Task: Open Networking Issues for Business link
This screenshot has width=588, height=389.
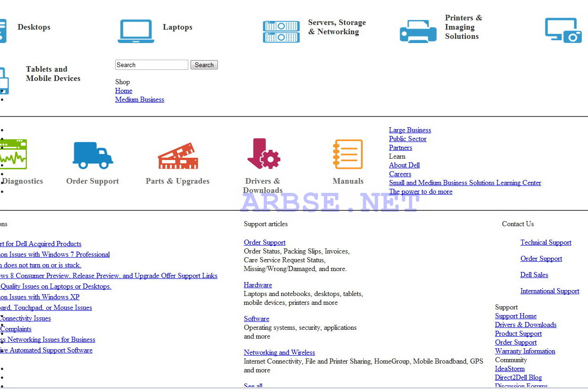Action: 48,340
